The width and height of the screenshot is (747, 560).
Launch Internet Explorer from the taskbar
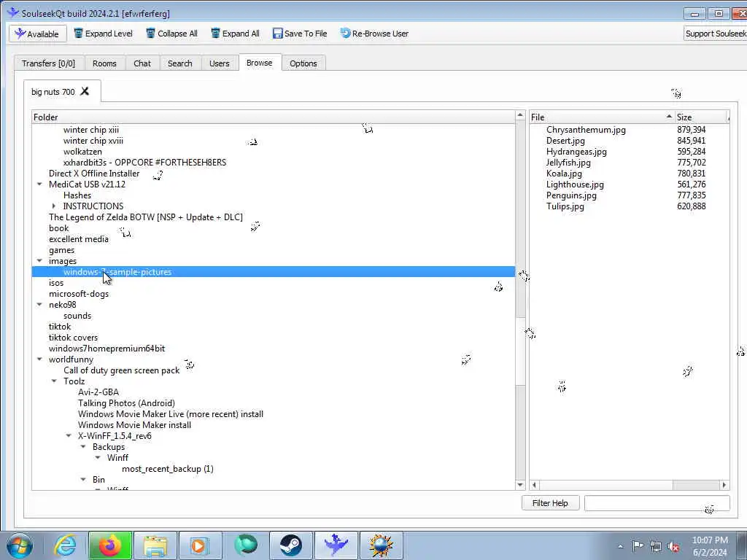[x=65, y=545]
